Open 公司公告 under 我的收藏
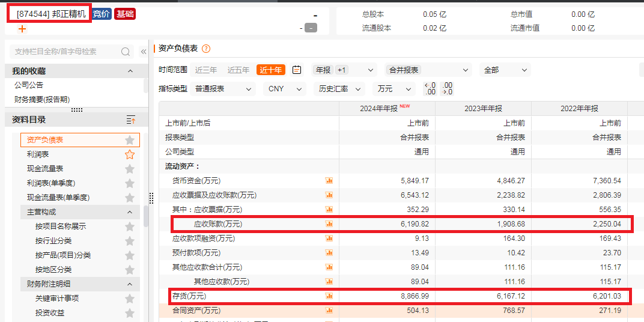The width and height of the screenshot is (644, 322). point(29,85)
